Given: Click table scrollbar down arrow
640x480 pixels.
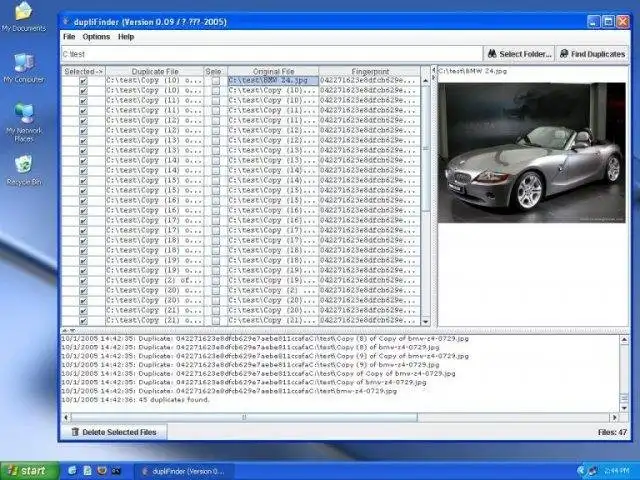Looking at the screenshot, I should [425, 322].
